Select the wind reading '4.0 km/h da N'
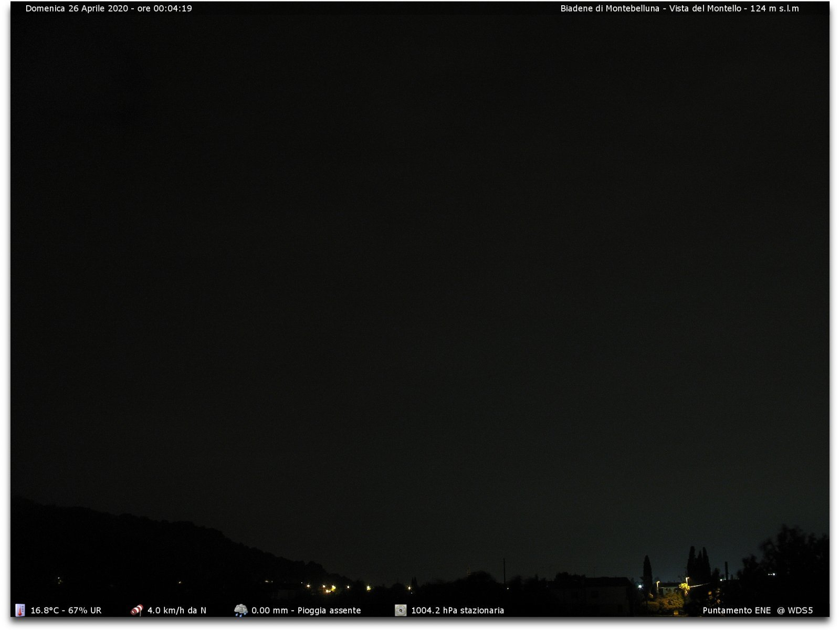The image size is (840, 630). [177, 611]
